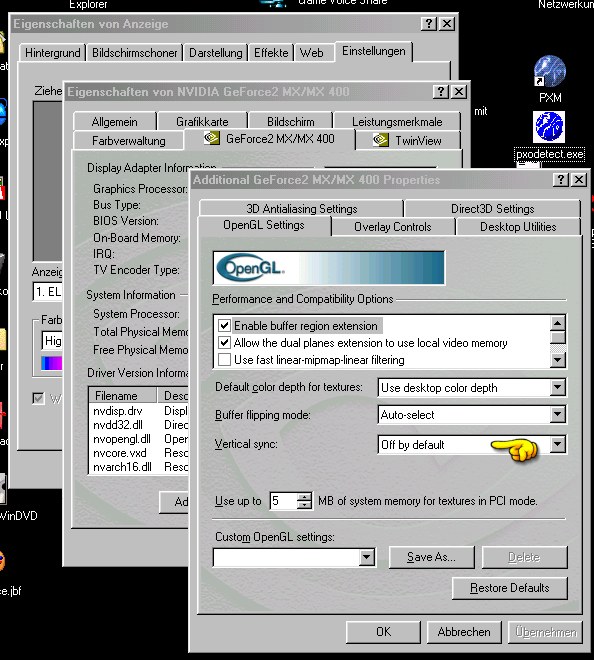This screenshot has height=660, width=594.
Task: Select nvdd32.dll in the driver list
Action: [118, 425]
